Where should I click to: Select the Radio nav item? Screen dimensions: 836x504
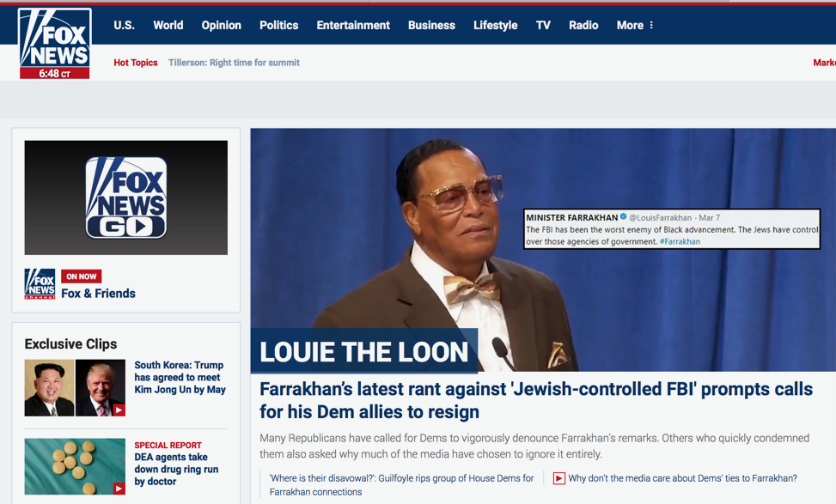tap(583, 26)
